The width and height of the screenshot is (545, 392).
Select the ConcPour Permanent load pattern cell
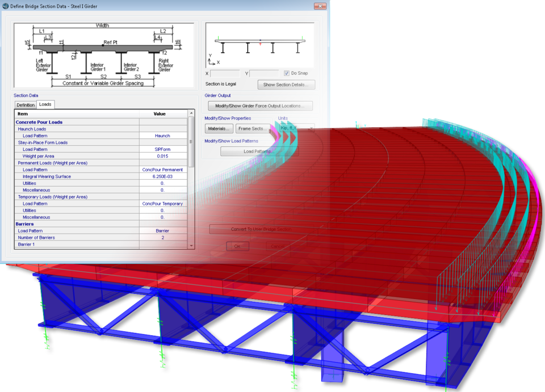tap(162, 170)
